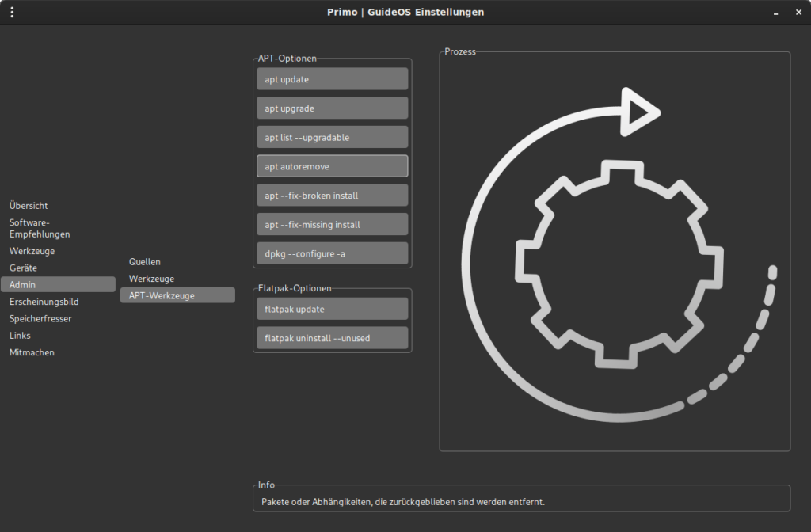The height and width of the screenshot is (532, 811).
Task: Start apt upgrade
Action: [332, 108]
